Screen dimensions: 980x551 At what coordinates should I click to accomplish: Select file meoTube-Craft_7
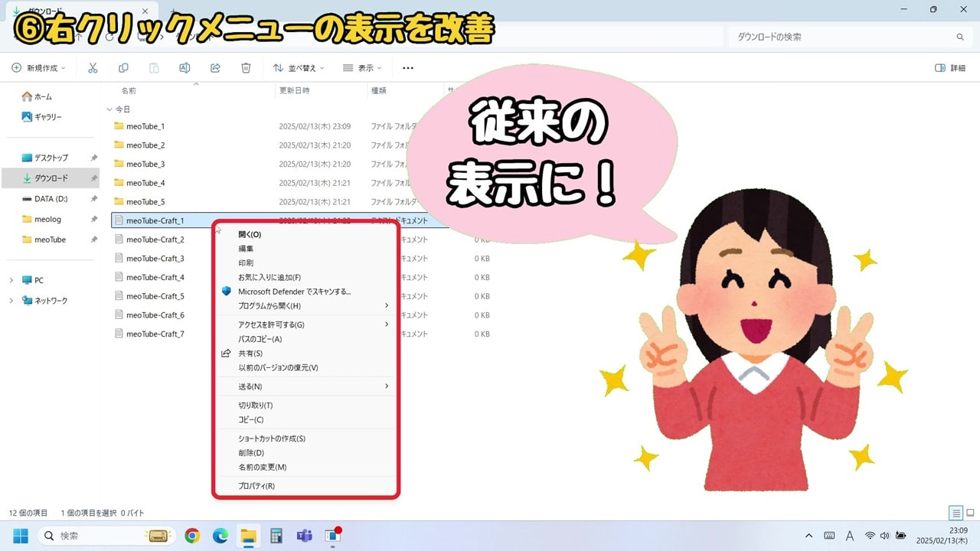coord(155,334)
